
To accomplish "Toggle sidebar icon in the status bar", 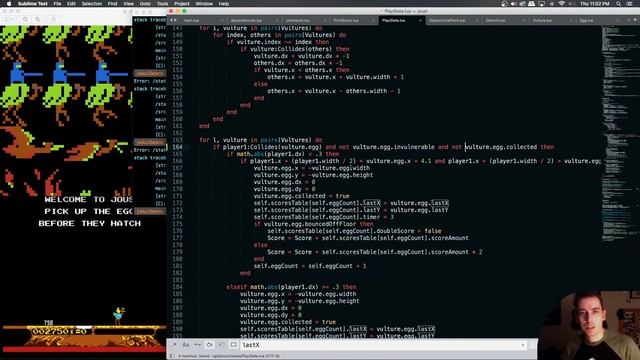I will point(172,356).
